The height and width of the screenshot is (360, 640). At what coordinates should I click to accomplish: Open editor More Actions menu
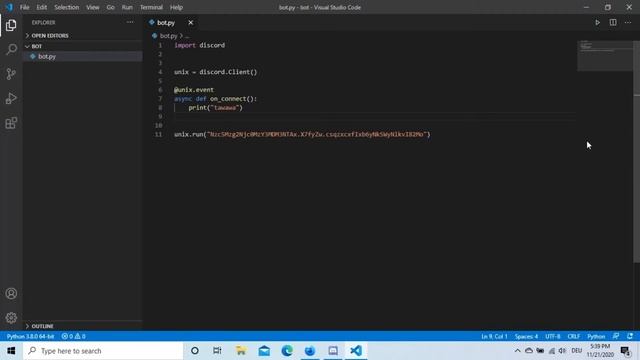click(x=628, y=22)
